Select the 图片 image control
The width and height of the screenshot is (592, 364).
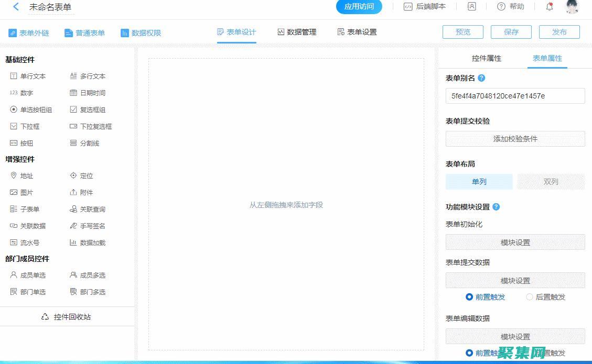pyautogui.click(x=26, y=192)
